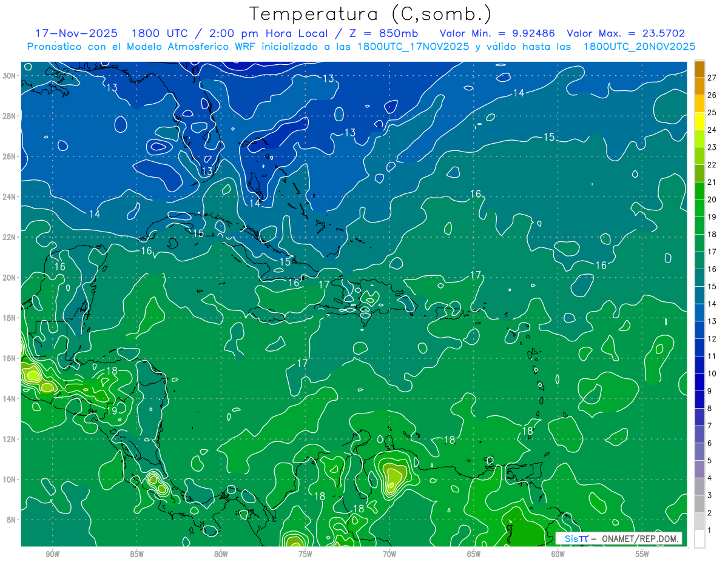
Task: Select the date text "17-Nov-2025"
Action: pyautogui.click(x=77, y=33)
